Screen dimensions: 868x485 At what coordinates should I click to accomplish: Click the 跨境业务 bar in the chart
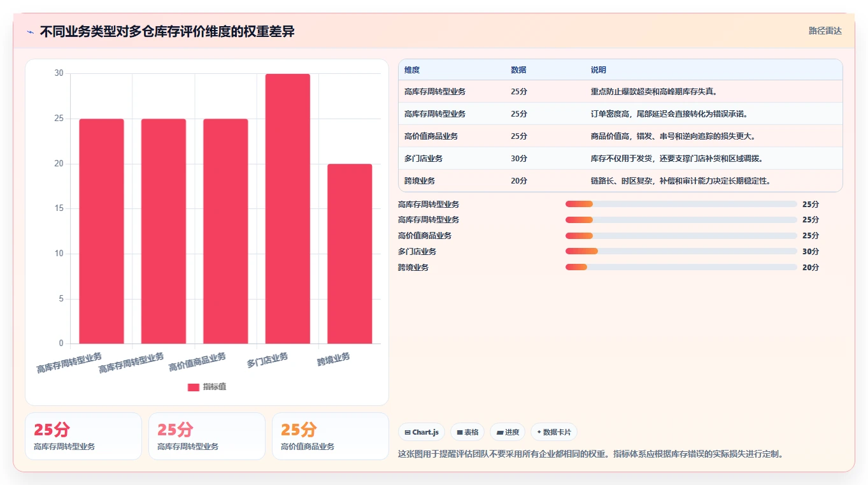tap(350, 254)
